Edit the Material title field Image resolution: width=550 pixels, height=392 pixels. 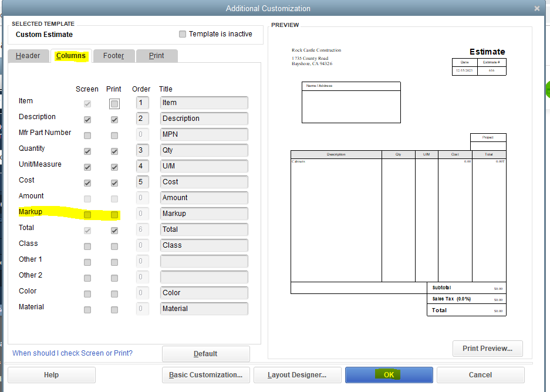click(x=204, y=309)
